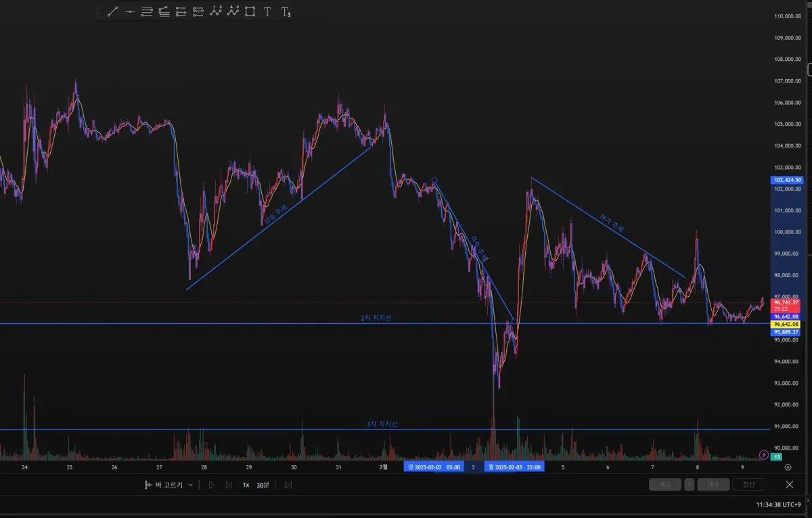Choose the rectangle shape tool
Viewport: 812px width, 518px height.
tap(250, 11)
